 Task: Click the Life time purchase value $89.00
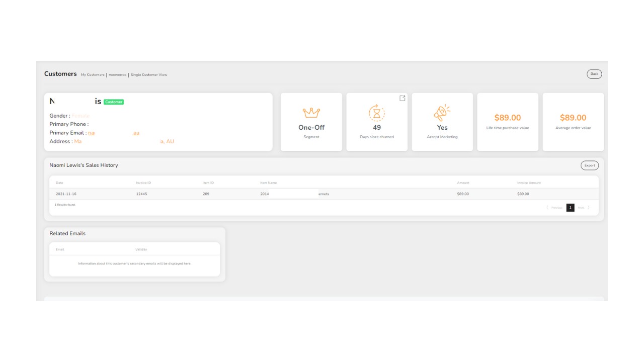(x=507, y=118)
